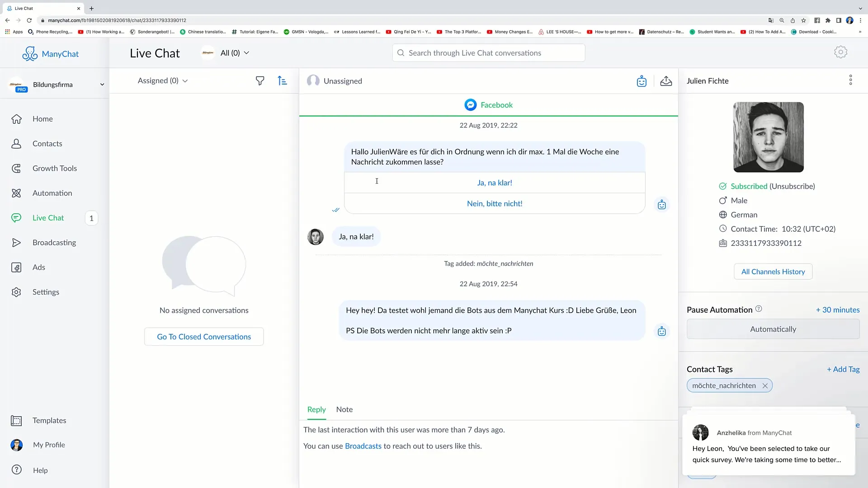
Task: Switch to the Note tab
Action: (x=344, y=409)
